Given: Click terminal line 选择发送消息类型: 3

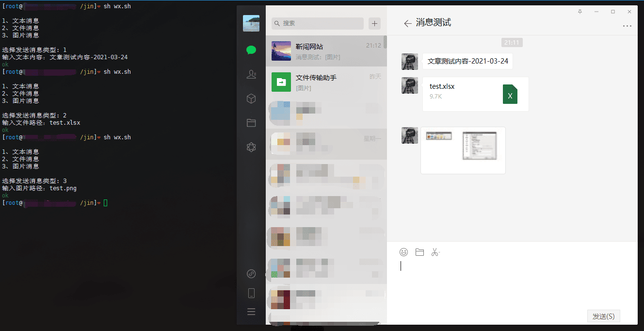Looking at the screenshot, I should pos(34,181).
